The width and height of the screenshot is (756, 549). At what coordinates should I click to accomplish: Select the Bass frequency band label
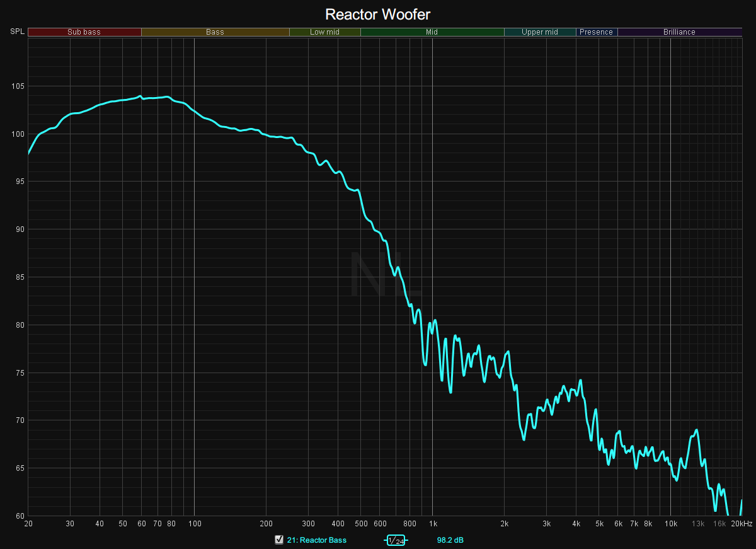point(215,32)
